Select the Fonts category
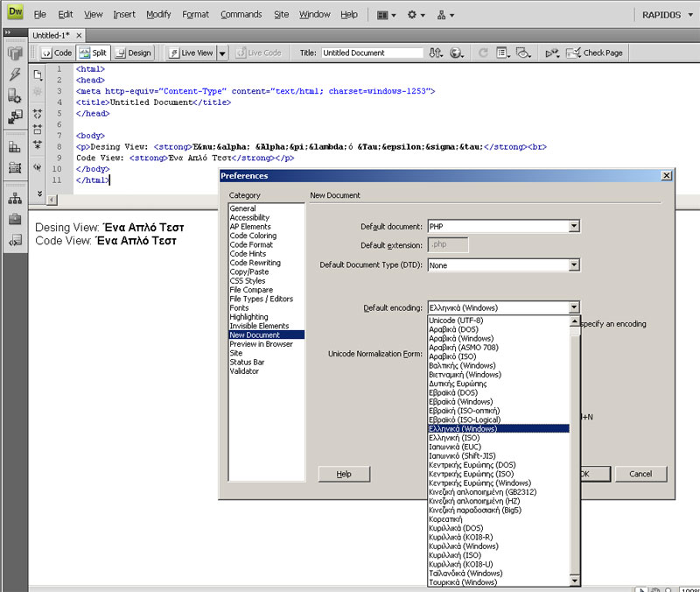The image size is (700, 592). coord(239,308)
